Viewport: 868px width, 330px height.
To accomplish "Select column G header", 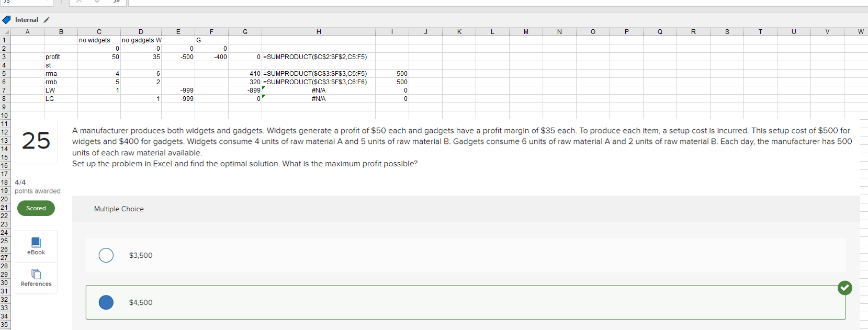I will pos(245,32).
